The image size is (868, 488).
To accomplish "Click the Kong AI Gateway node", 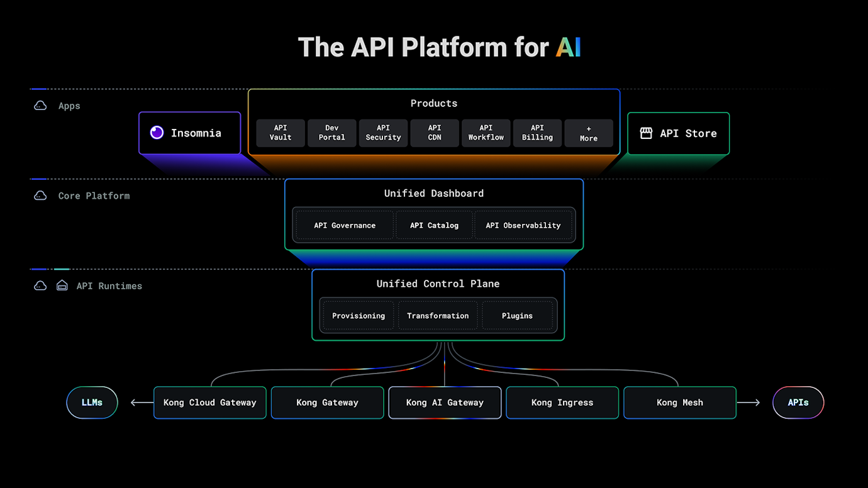I will tap(445, 402).
